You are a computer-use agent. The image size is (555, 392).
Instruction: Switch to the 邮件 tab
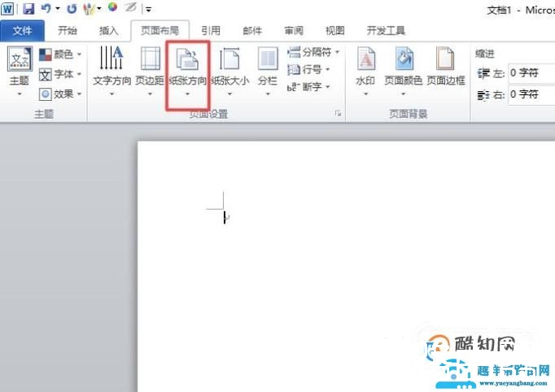(x=252, y=31)
